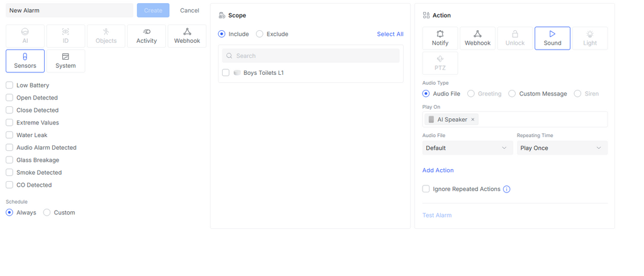Check the Smoke Detected option
This screenshot has height=276, width=644.
click(9, 172)
